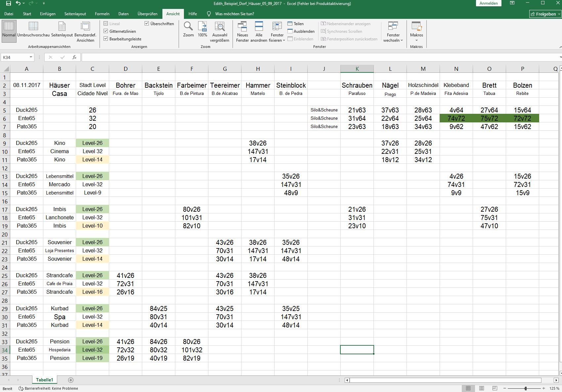Collapse the ribbon with the chevron

pyautogui.click(x=560, y=47)
